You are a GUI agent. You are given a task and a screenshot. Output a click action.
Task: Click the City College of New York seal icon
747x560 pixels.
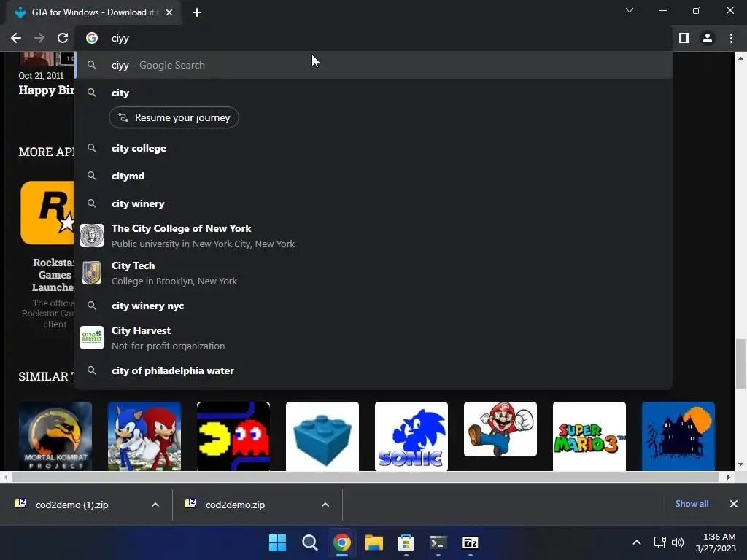pyautogui.click(x=92, y=236)
